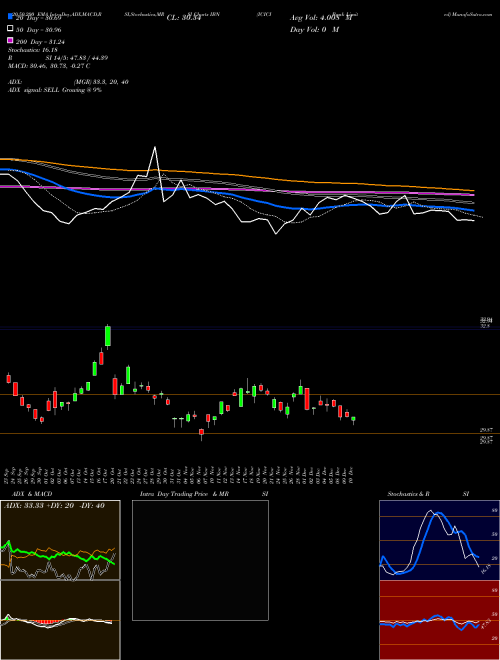Screen dimensions: 500x660
Task: Select the CL: 30.34 closing price text
Action: tap(184, 18)
